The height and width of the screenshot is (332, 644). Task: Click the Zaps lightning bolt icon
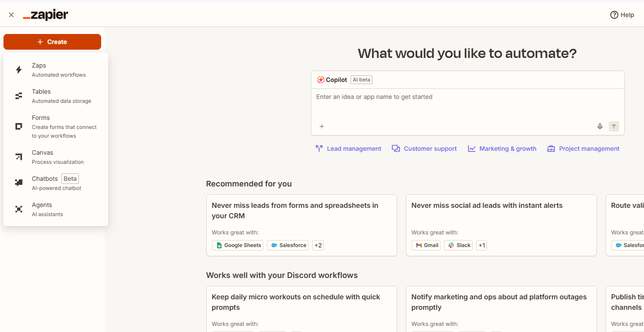19,70
